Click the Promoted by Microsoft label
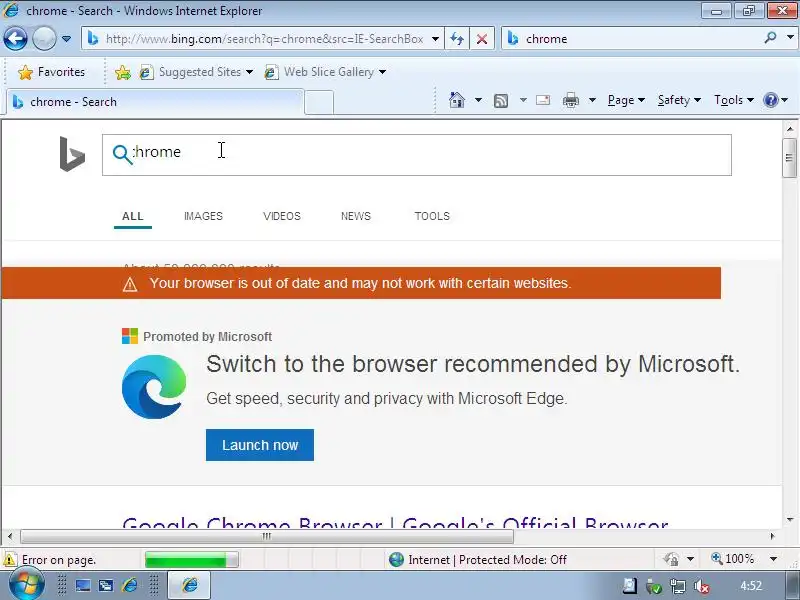The image size is (800, 600). click(207, 337)
